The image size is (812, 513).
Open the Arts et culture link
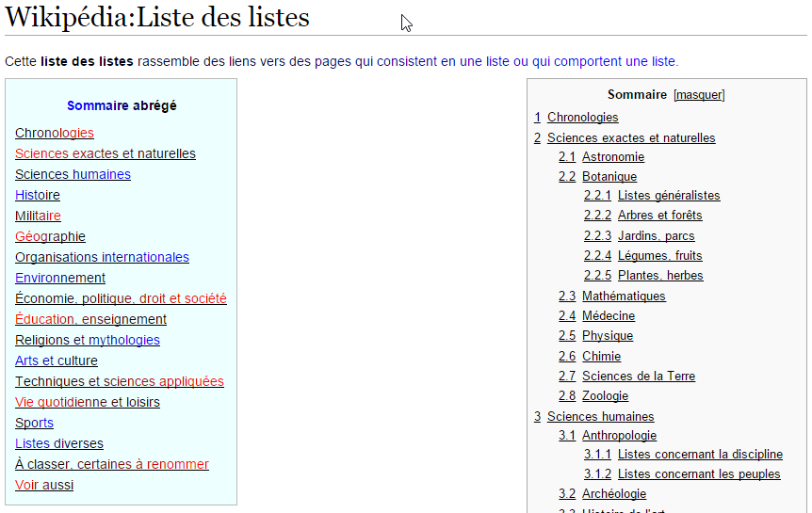pos(57,361)
